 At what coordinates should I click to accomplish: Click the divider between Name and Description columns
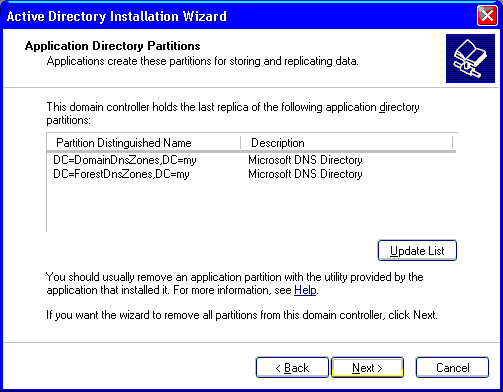coord(240,143)
